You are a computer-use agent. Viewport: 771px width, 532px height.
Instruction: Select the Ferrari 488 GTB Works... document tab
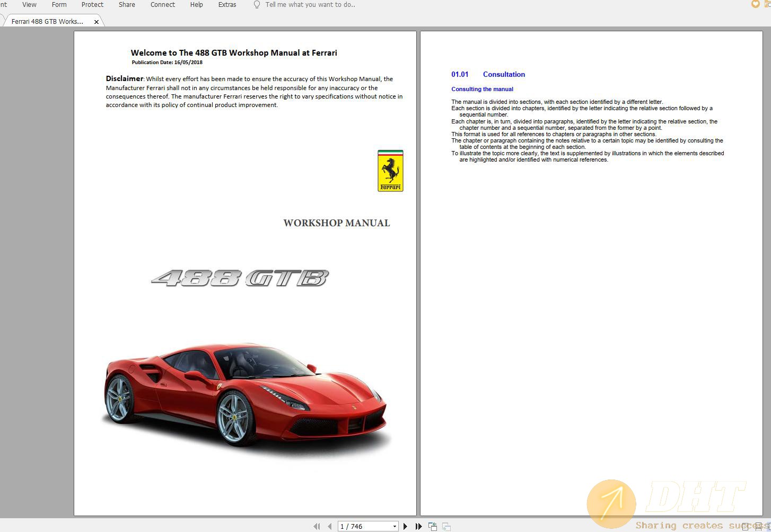pyautogui.click(x=47, y=22)
